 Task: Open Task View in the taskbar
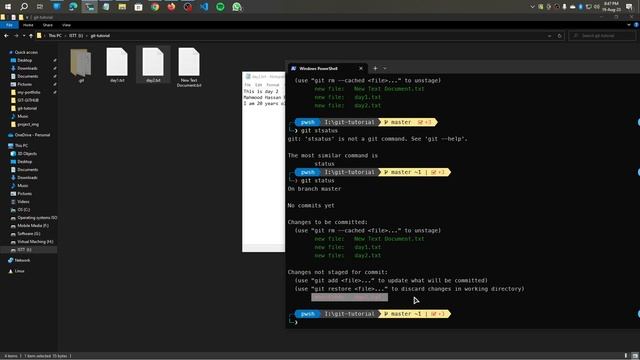40,7
